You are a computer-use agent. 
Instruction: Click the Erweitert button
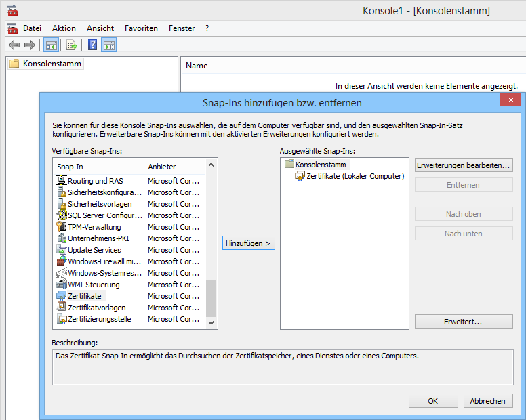(464, 322)
